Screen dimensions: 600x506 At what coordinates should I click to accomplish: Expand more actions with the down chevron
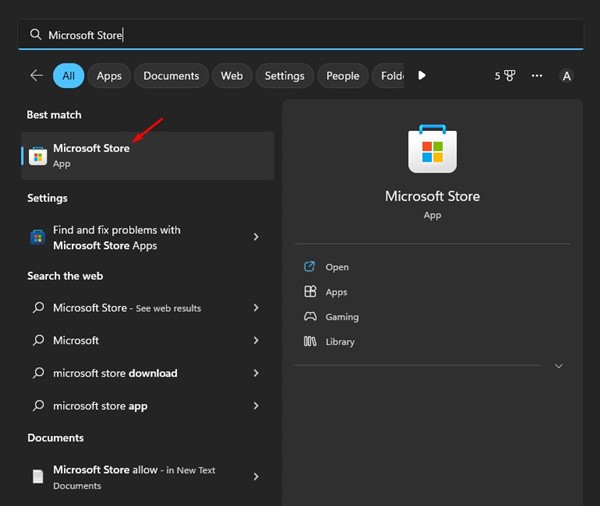pos(558,366)
